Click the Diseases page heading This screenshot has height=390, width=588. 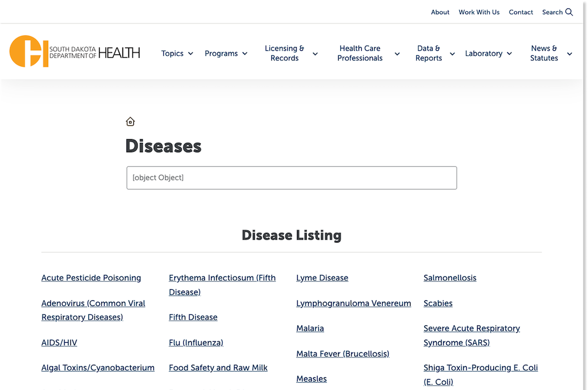point(163,146)
